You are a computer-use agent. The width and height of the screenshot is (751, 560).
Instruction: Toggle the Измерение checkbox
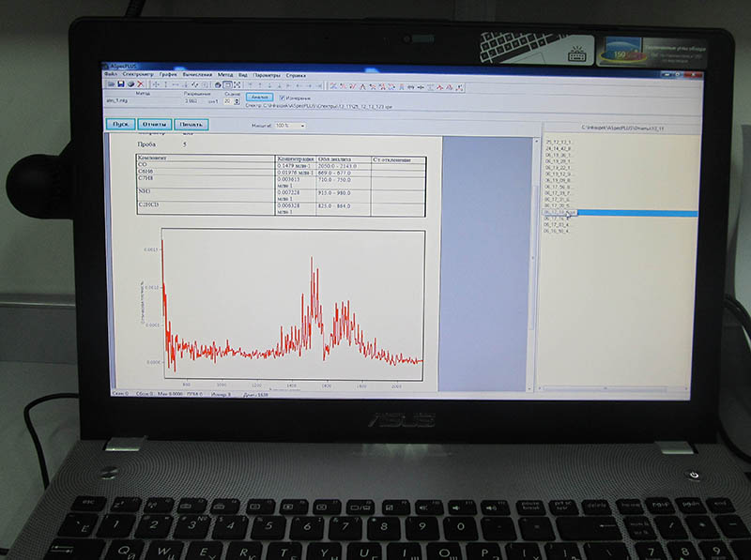(283, 98)
